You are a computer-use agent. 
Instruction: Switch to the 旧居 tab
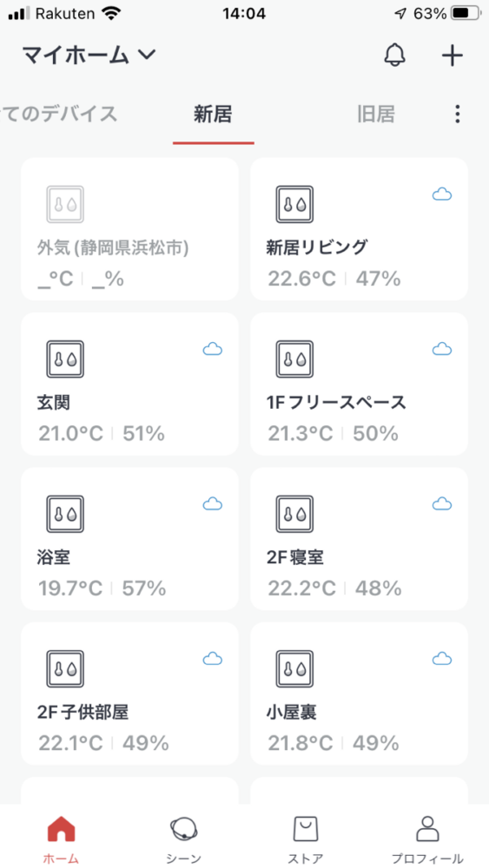376,115
